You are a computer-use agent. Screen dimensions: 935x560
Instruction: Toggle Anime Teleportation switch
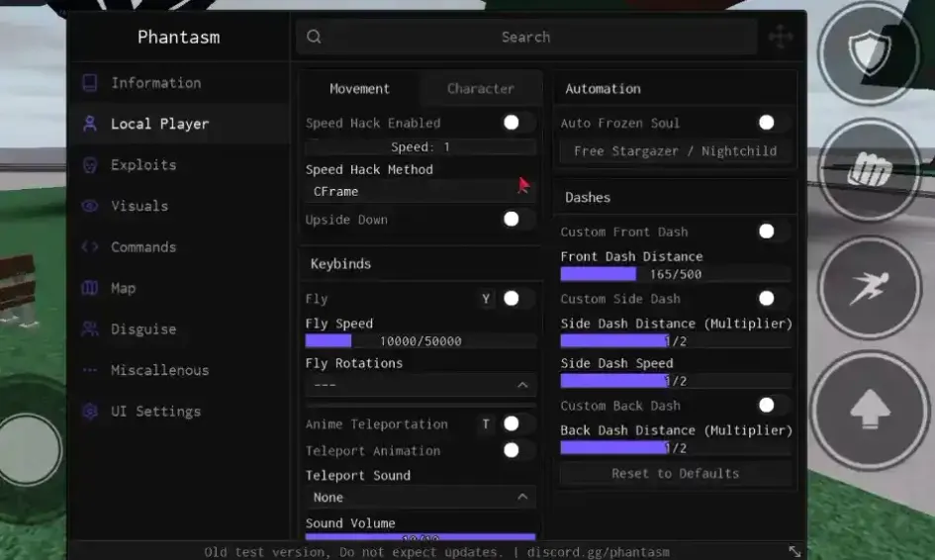point(516,423)
